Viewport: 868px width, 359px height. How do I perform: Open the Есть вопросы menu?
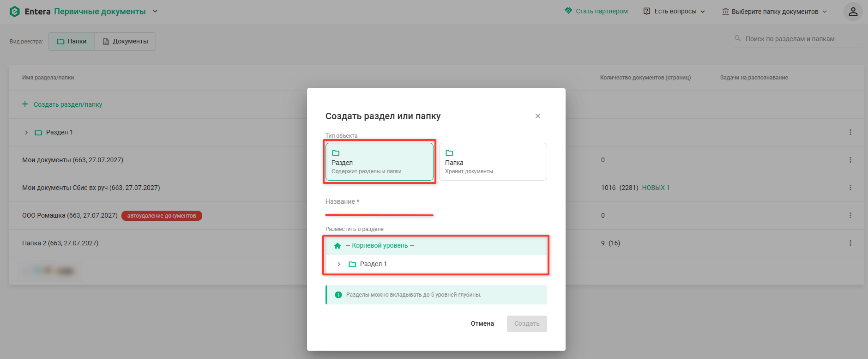[675, 12]
